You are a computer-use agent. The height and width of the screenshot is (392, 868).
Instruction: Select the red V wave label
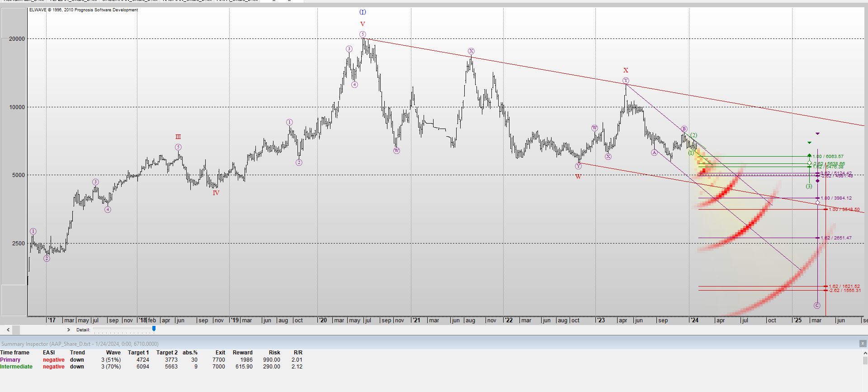point(363,24)
